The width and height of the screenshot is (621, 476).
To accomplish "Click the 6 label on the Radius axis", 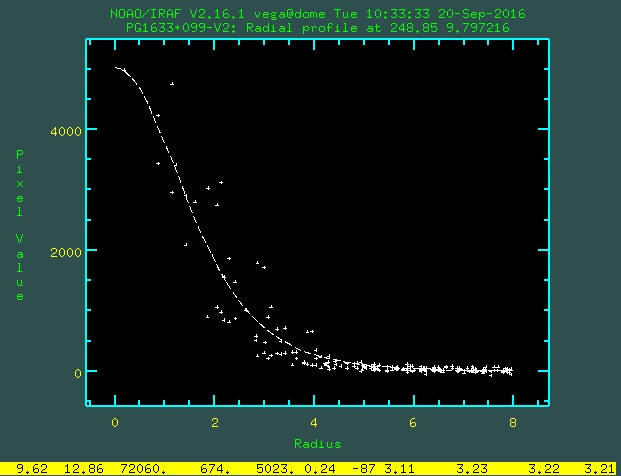I will tap(413, 423).
